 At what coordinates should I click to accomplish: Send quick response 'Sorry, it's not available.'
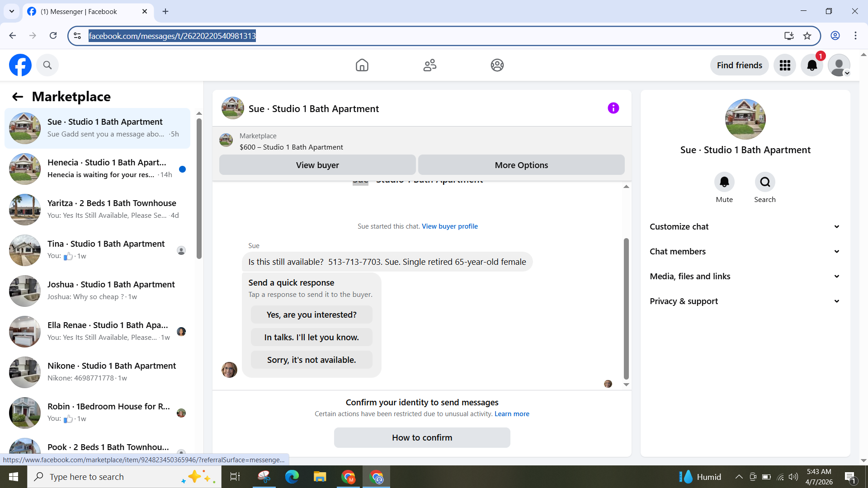(311, 360)
